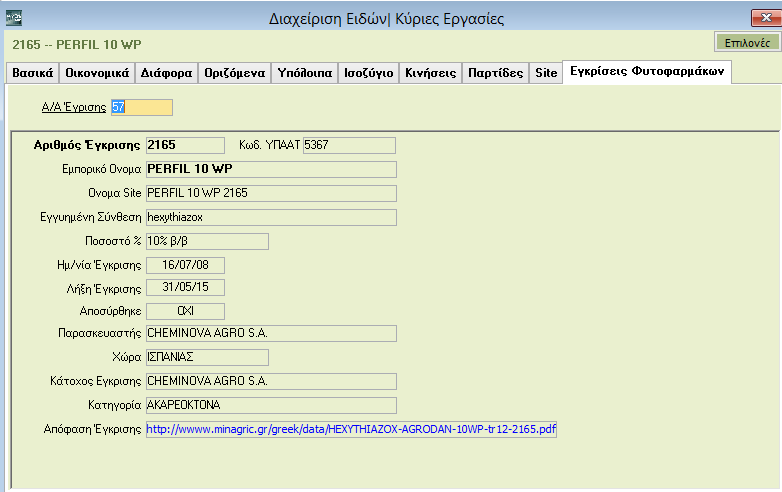Click the Κωδ. ΥΠΑΑΤ field showing 5367

click(x=349, y=145)
